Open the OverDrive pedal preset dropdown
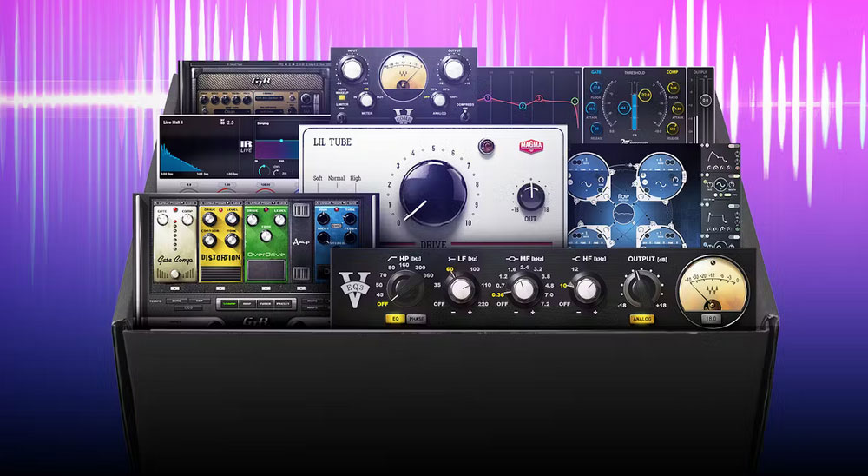The height and width of the screenshot is (476, 868). pos(259,202)
